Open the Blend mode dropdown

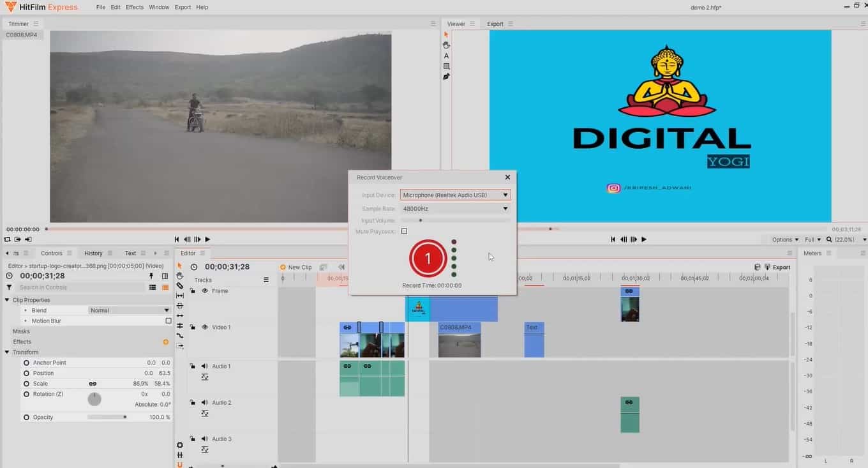(x=130, y=311)
